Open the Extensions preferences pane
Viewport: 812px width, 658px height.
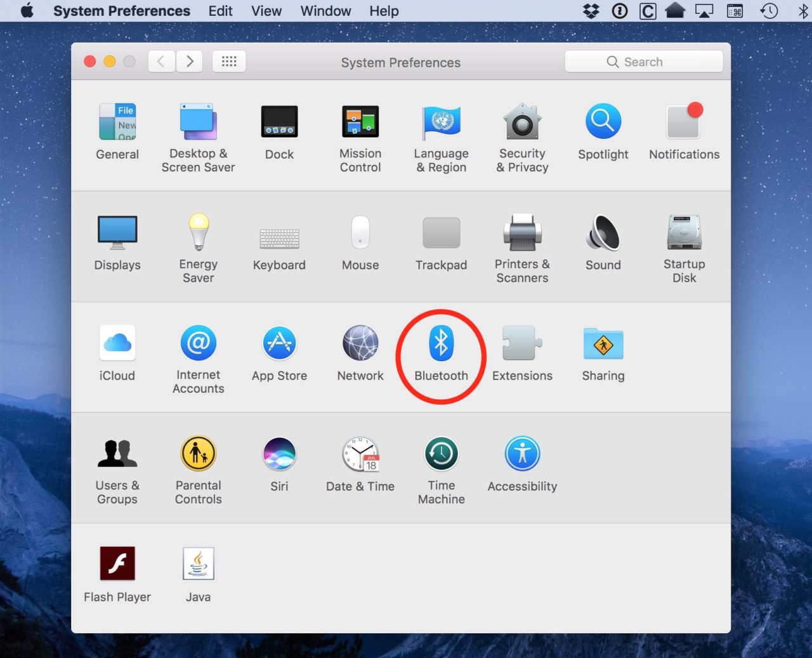522,353
